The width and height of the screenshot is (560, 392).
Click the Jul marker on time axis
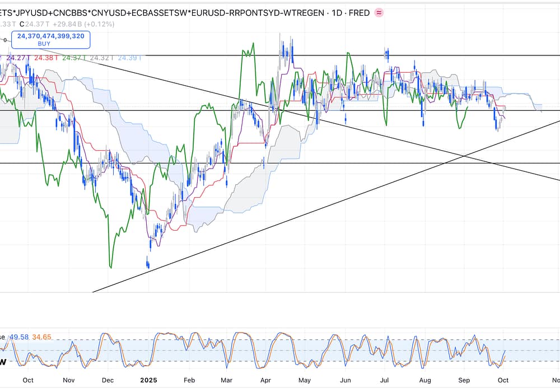point(385,380)
